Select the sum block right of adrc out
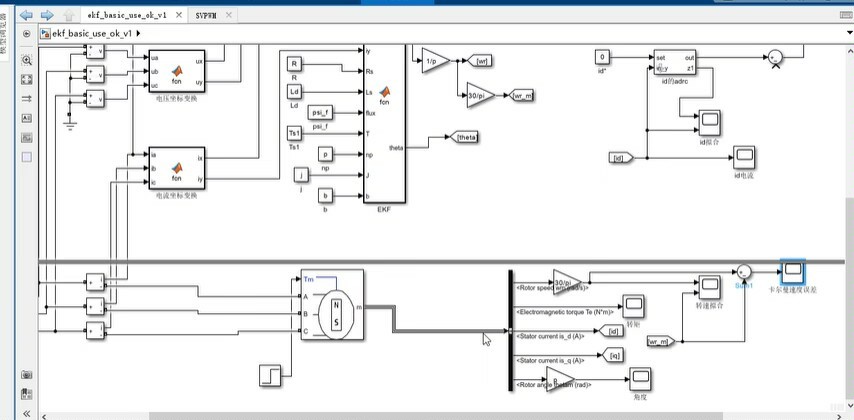Viewport: 854px width, 420px height. coord(775,57)
